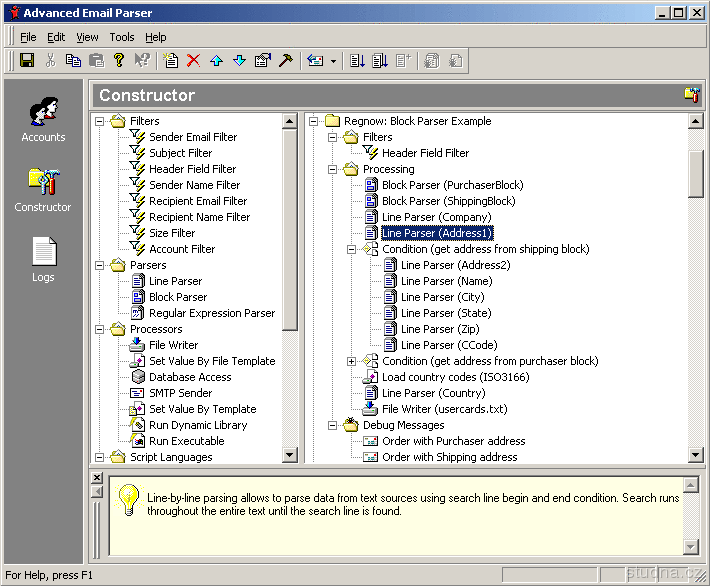Click the blue move down arrow icon
The width and height of the screenshot is (710, 586).
239,61
